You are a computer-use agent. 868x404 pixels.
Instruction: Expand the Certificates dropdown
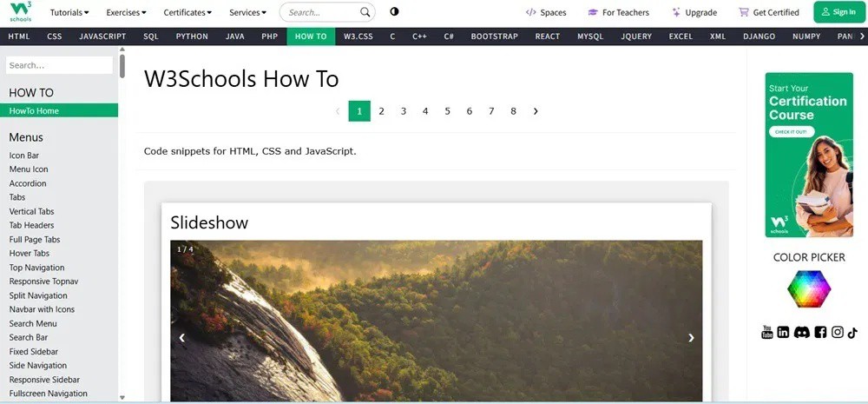(x=187, y=12)
